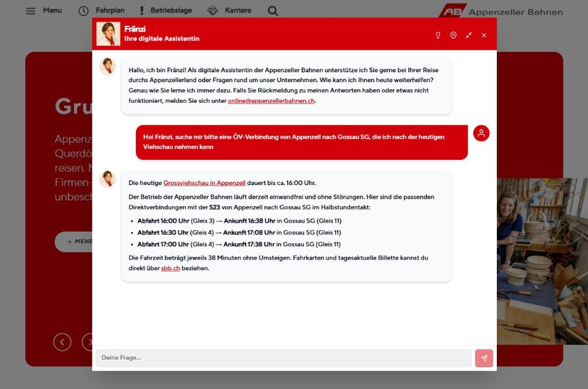Open the Karriere menu item
Screen dimensions: 588x389
(x=238, y=11)
